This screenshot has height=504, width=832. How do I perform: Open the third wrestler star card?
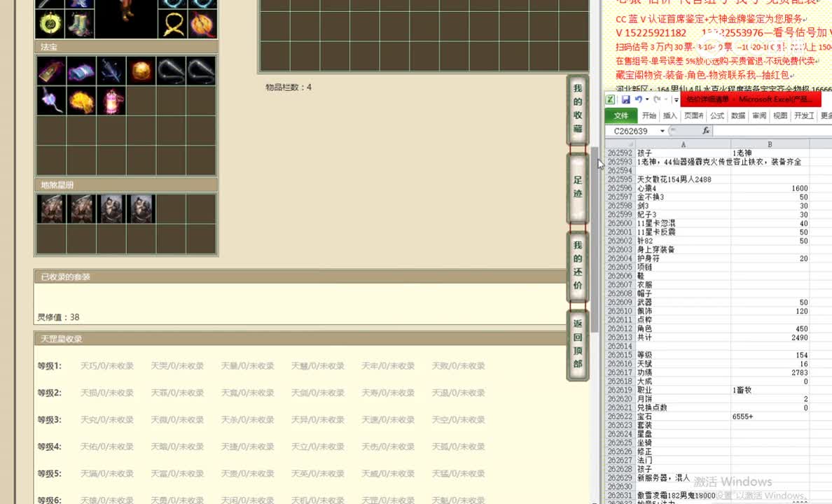tap(111, 209)
